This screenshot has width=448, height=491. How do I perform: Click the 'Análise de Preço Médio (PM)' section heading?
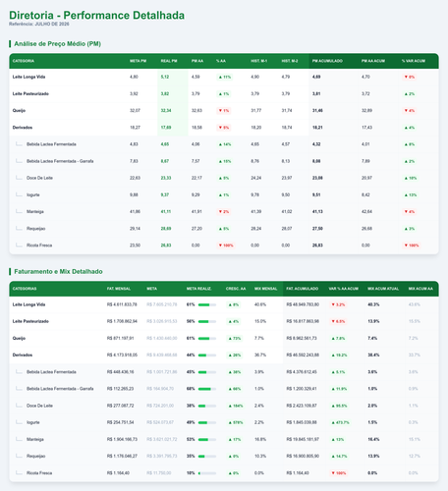(x=57, y=43)
